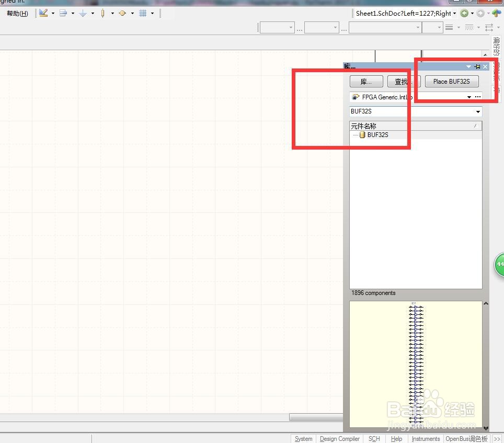The width and height of the screenshot is (504, 443).
Task: Click the green navigate back arrow
Action: pos(464,13)
